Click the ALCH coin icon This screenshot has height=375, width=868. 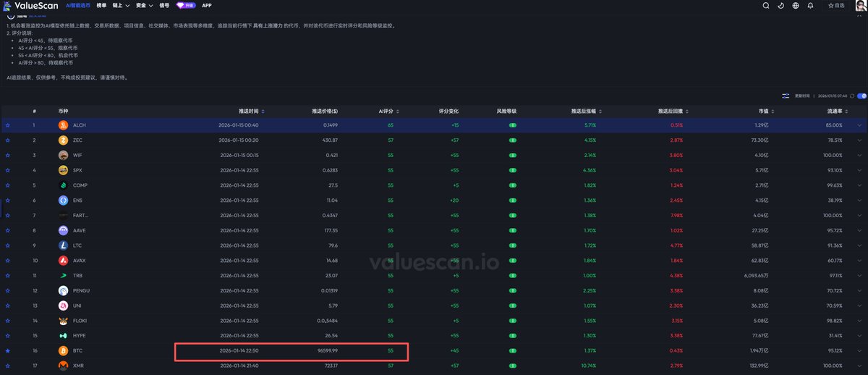tap(63, 125)
